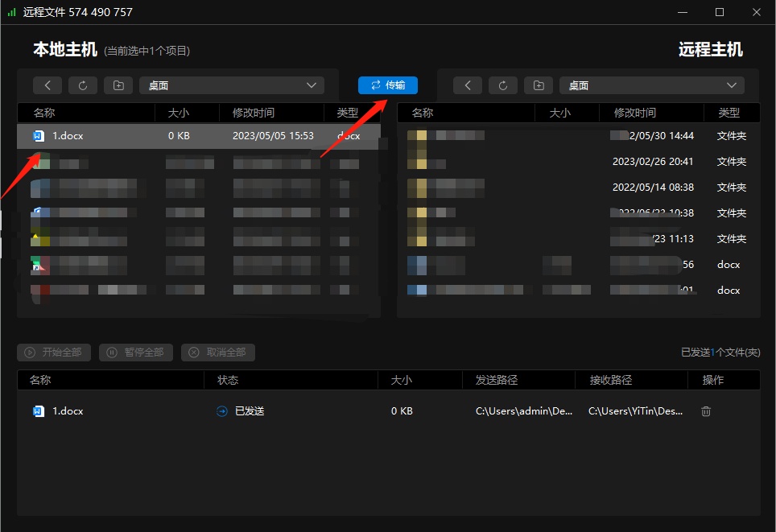
Task: Create new folder on remote host
Action: click(539, 85)
